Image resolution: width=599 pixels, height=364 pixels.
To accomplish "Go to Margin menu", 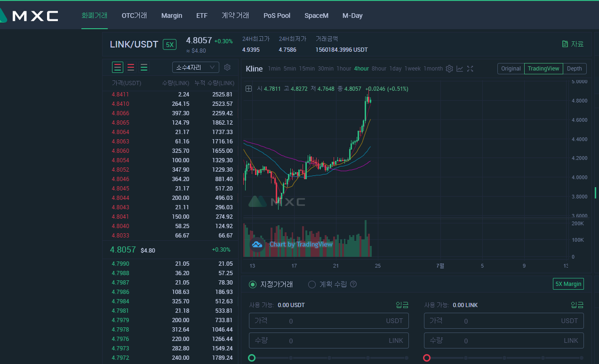I will point(172,16).
